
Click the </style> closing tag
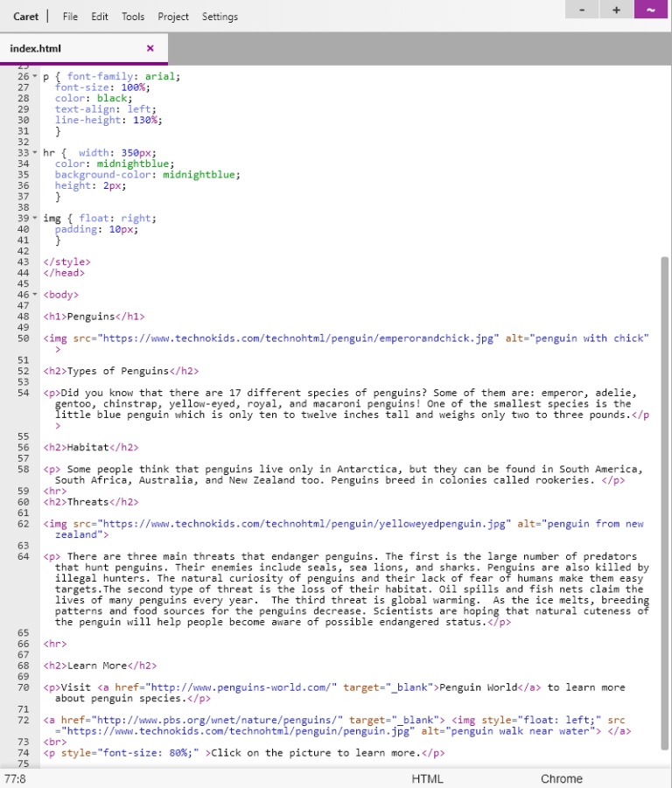[x=66, y=262]
